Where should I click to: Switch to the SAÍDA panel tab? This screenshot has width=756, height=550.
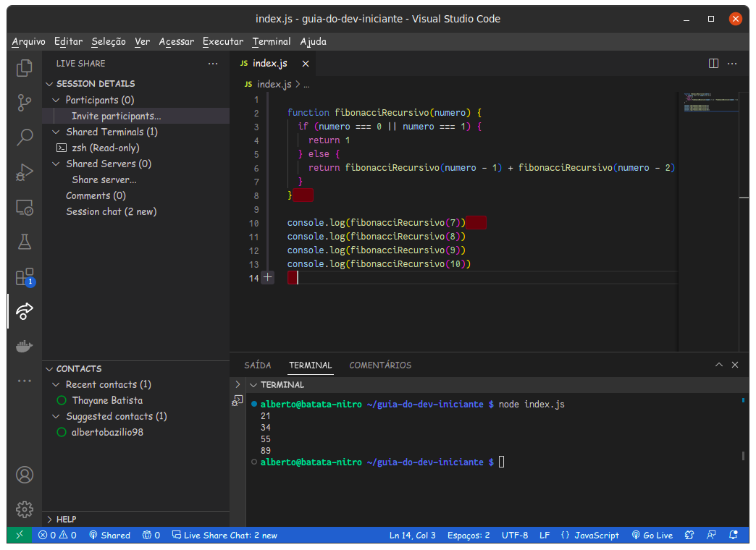coord(258,365)
